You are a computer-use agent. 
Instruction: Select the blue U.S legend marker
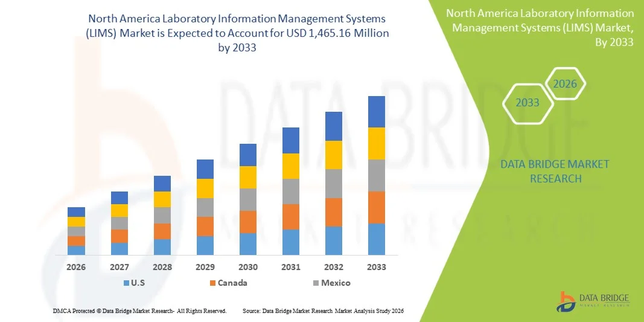(126, 283)
